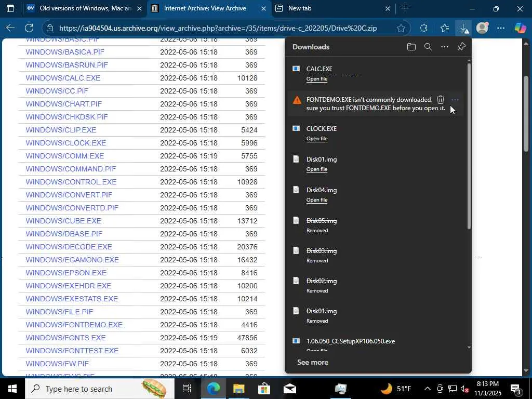Viewport: 532px width, 399px height.
Task: Open File Explorer from the taskbar
Action: [238, 389]
